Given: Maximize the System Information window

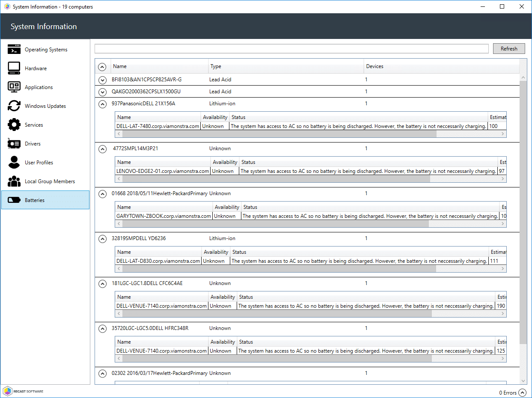Looking at the screenshot, I should point(502,6).
